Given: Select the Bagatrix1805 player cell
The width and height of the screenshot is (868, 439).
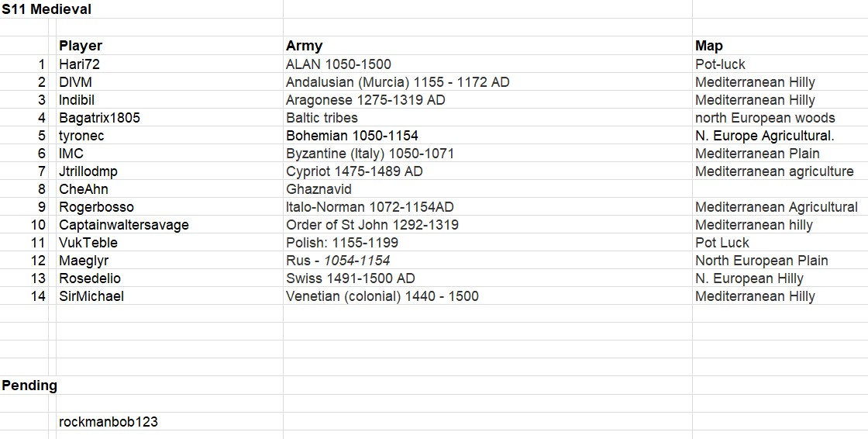Looking at the screenshot, I should pyautogui.click(x=170, y=118).
